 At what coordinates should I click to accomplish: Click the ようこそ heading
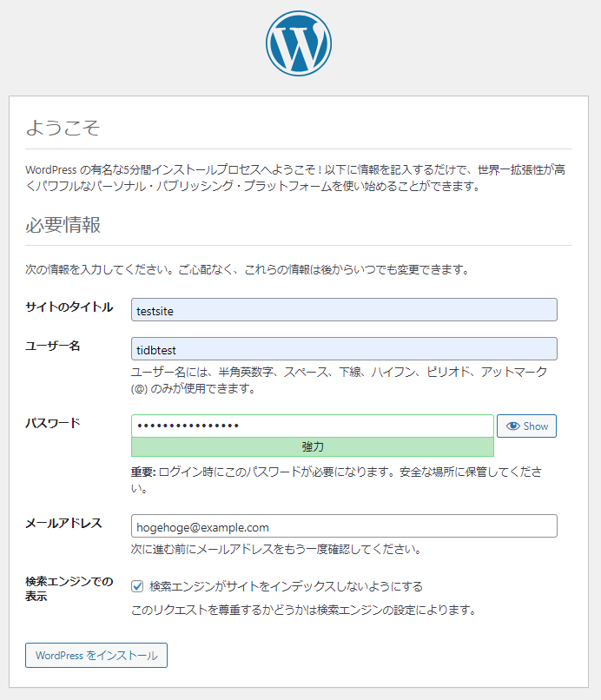63,128
